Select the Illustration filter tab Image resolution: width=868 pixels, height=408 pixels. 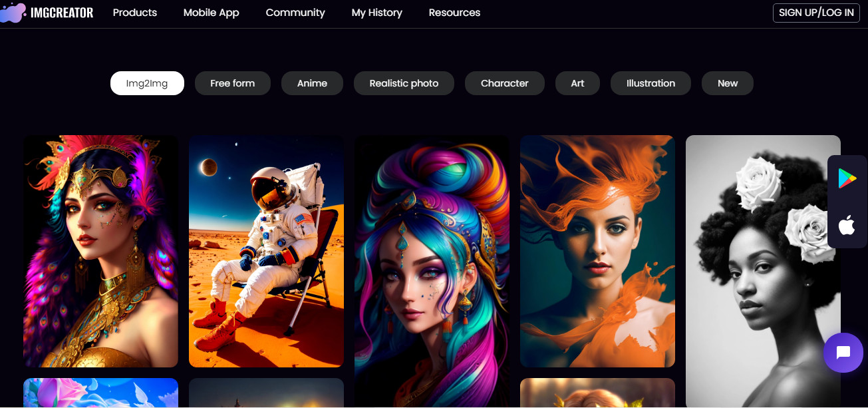[x=651, y=83]
